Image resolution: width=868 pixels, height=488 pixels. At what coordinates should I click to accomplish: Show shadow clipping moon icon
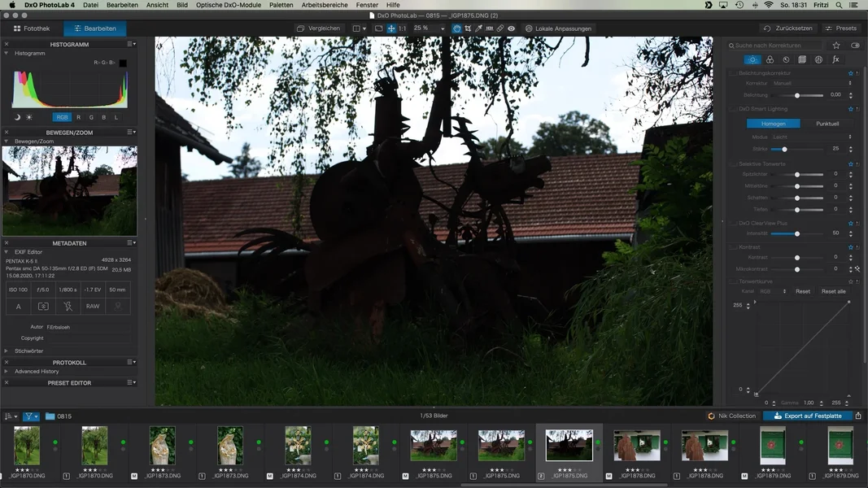[x=17, y=117]
